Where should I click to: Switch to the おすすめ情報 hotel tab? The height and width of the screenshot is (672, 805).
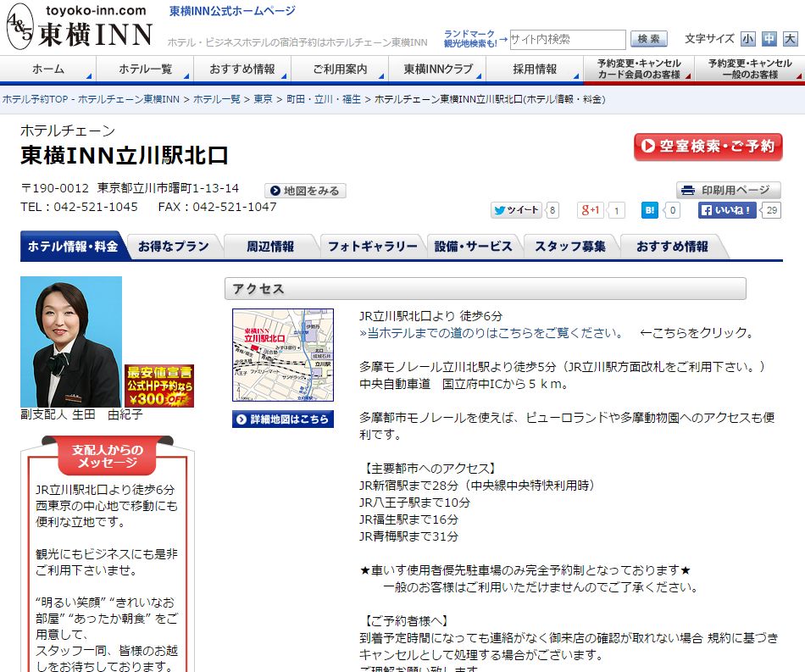tap(672, 247)
